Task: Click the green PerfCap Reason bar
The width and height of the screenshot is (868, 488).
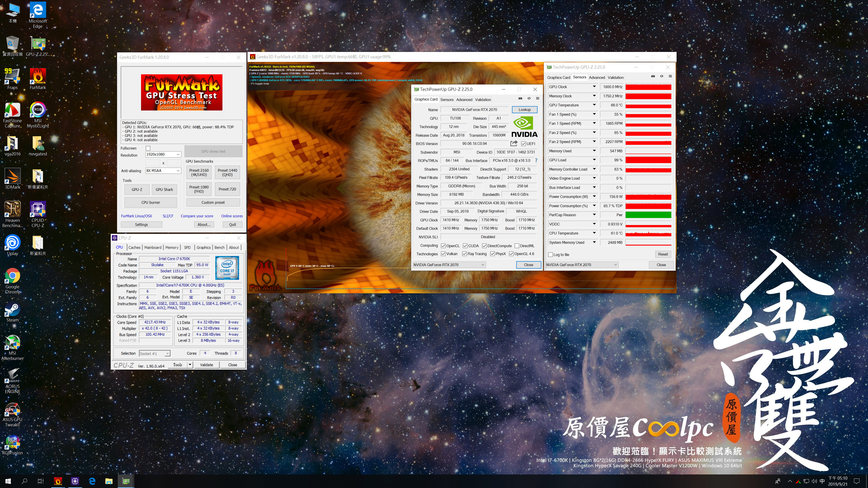Action: point(648,215)
